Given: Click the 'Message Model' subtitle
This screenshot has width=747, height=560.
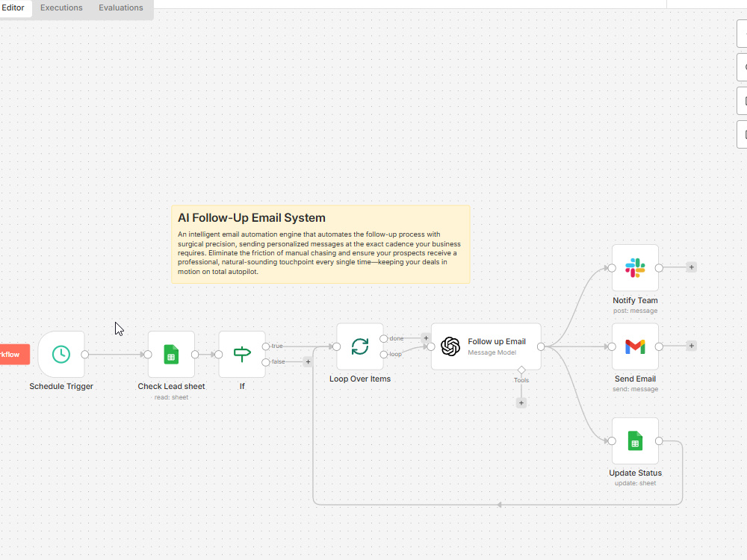Looking at the screenshot, I should 492,352.
